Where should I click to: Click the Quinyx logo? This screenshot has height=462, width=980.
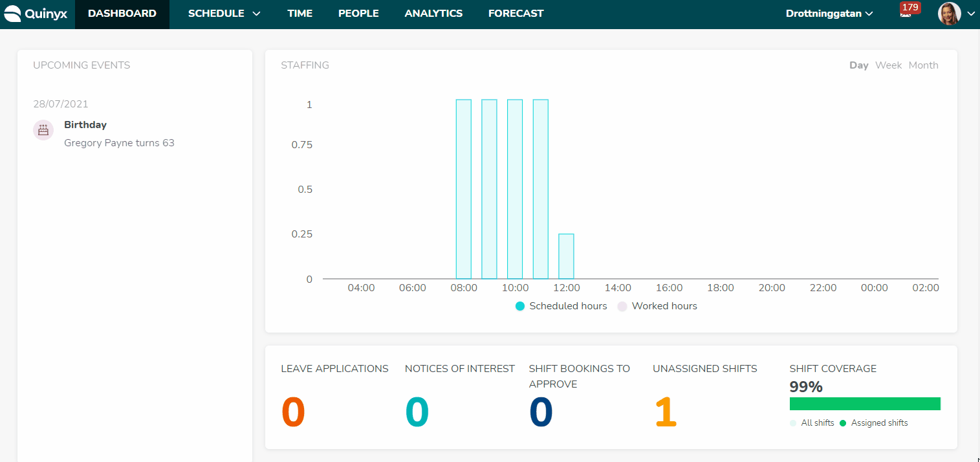tap(36, 14)
